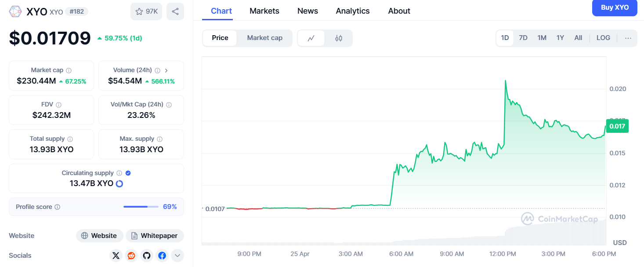Expand more Socials with the chevron
Screen dimensions: 644x267
[177, 256]
